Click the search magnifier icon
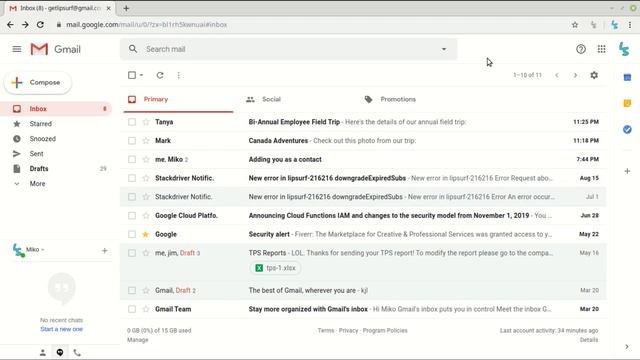Image resolution: width=640 pixels, height=360 pixels. click(133, 49)
